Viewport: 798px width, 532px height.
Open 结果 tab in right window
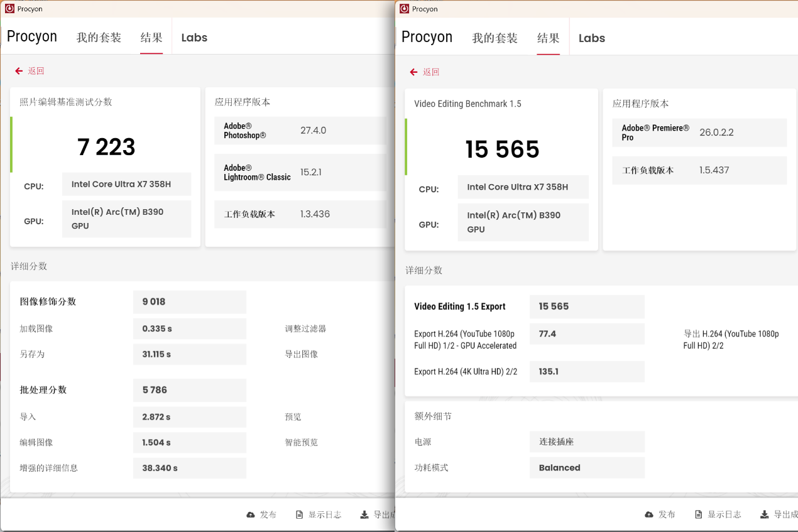tap(548, 38)
